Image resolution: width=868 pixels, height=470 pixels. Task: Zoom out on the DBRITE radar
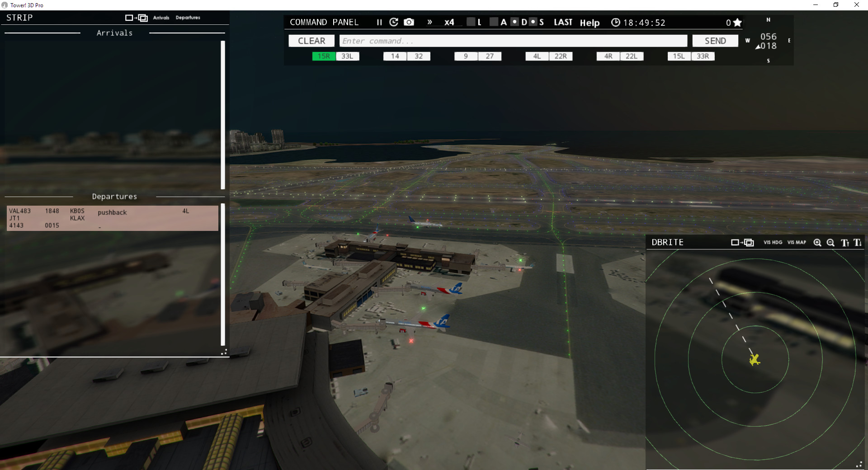point(831,243)
